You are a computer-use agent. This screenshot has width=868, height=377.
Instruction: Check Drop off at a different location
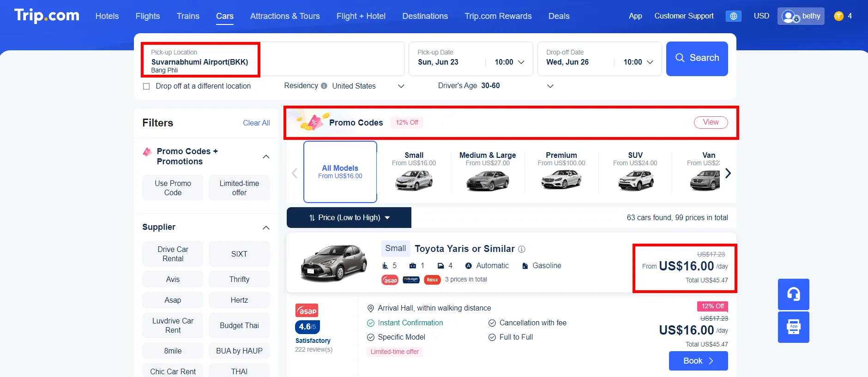tap(146, 86)
